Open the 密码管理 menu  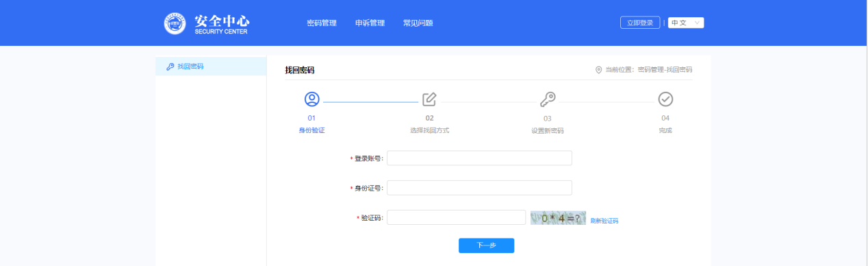tap(322, 23)
